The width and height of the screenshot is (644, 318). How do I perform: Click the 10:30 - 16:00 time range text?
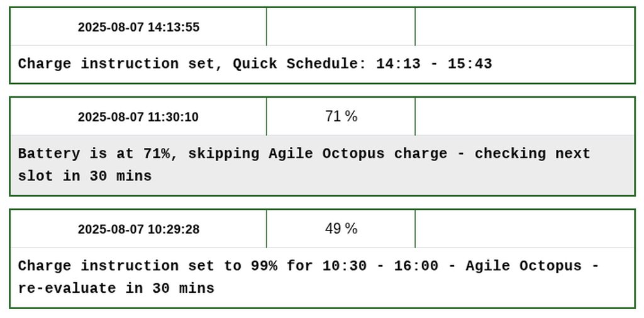[x=380, y=266]
